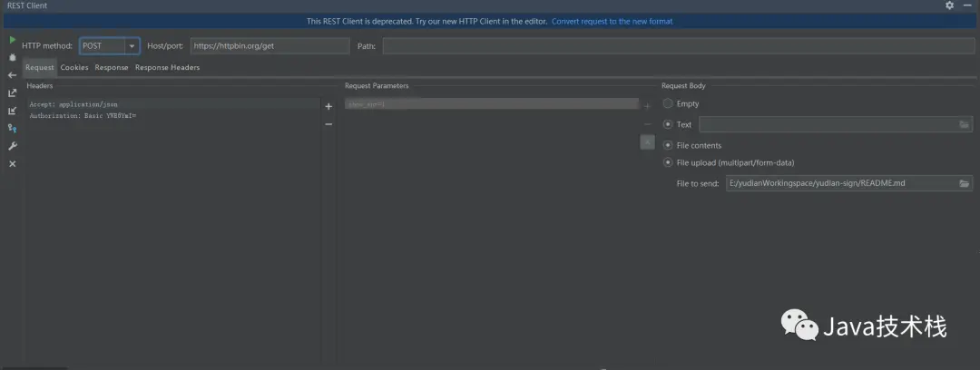980x370 pixels.
Task: Click the import request icon
Action: point(13,111)
